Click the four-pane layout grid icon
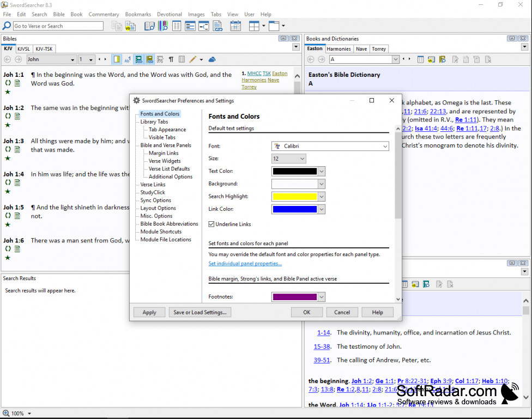The image size is (532, 419). click(254, 26)
